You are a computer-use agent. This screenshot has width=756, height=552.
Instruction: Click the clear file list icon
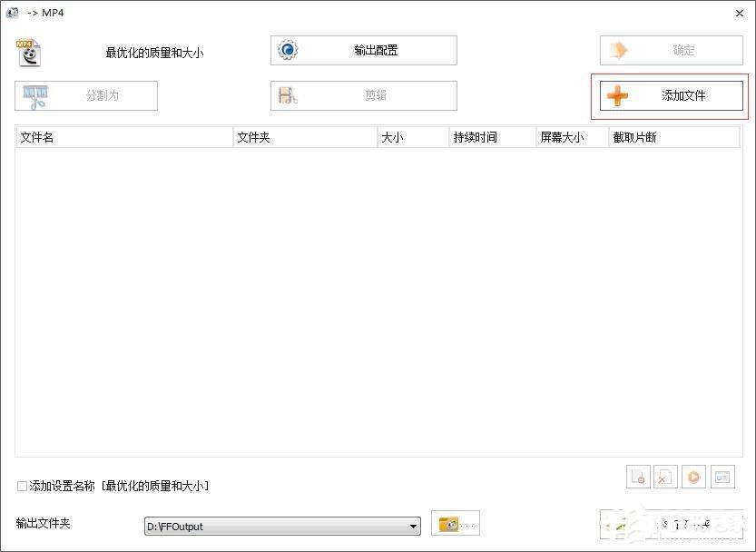[666, 478]
